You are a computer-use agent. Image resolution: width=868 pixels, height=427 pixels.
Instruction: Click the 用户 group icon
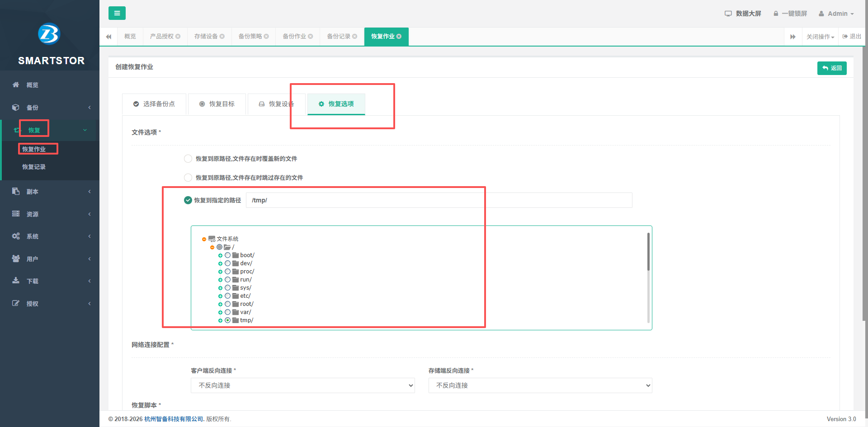click(x=16, y=258)
